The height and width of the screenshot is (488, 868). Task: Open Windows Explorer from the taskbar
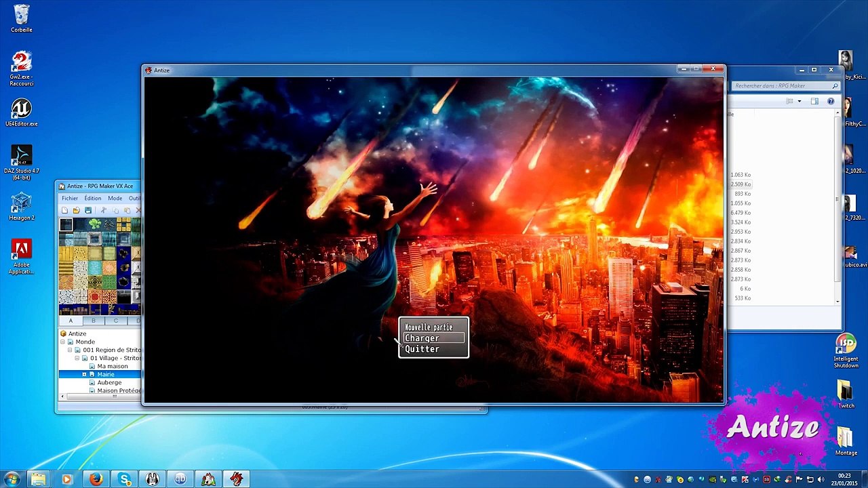pyautogui.click(x=39, y=479)
